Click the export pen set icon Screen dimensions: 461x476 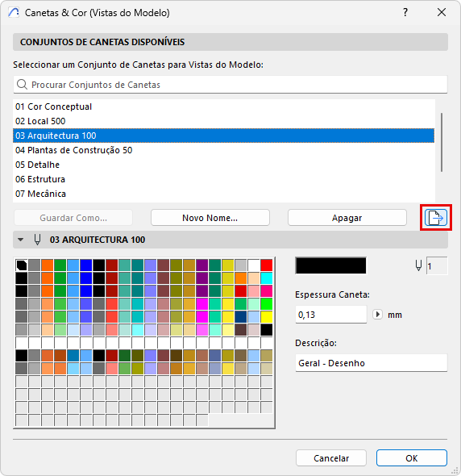436,218
